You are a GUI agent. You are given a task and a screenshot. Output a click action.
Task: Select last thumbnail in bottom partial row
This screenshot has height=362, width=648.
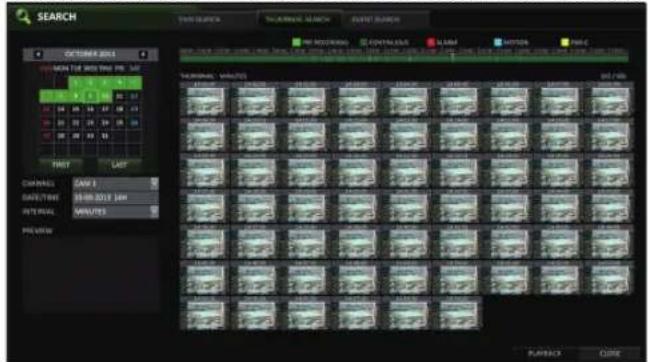[x=458, y=314]
